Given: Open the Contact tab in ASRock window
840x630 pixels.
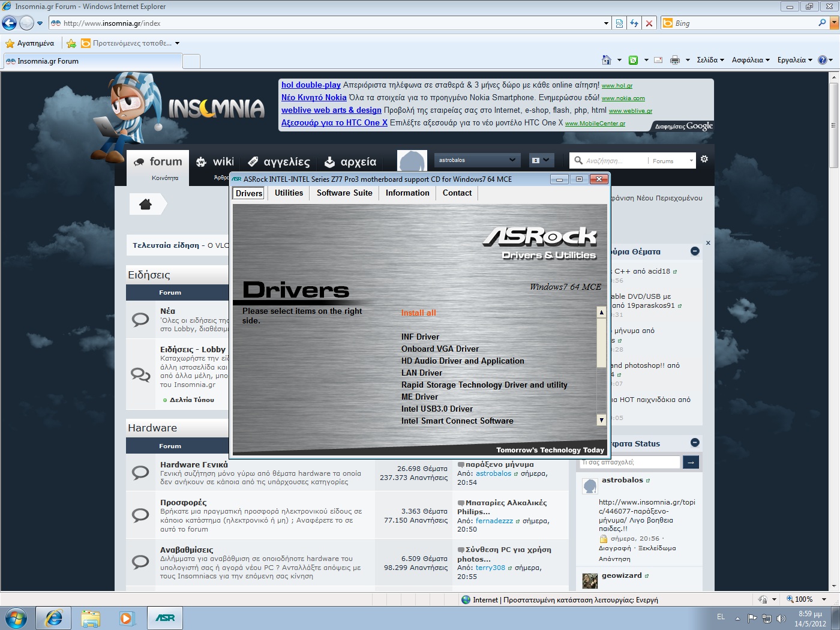Looking at the screenshot, I should pos(457,193).
